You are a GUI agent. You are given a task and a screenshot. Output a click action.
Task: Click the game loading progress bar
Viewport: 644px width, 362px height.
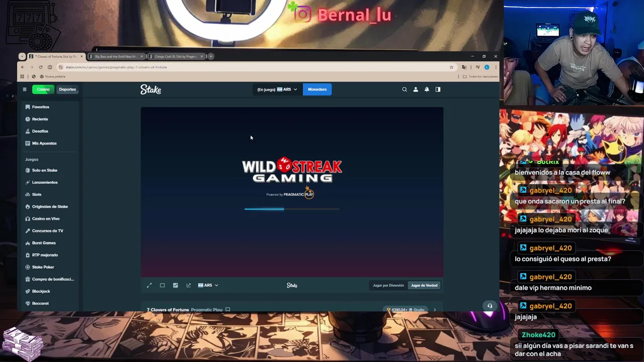(292, 209)
